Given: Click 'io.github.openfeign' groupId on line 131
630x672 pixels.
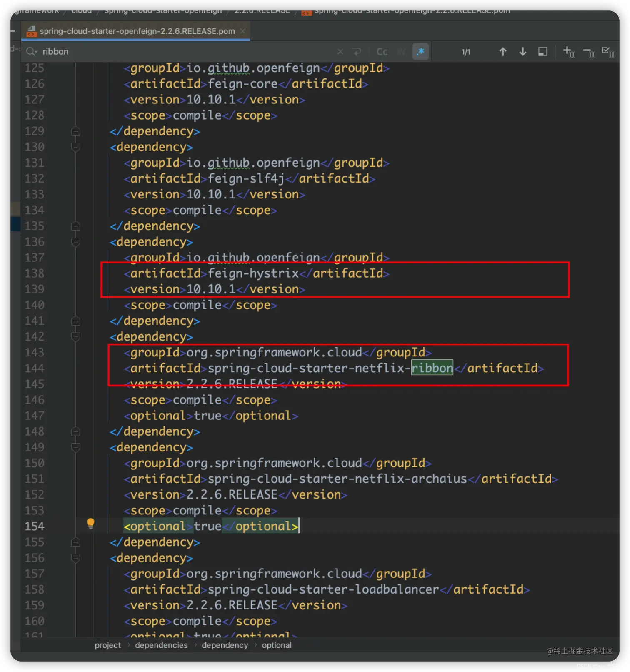Looking at the screenshot, I should click(x=253, y=163).
